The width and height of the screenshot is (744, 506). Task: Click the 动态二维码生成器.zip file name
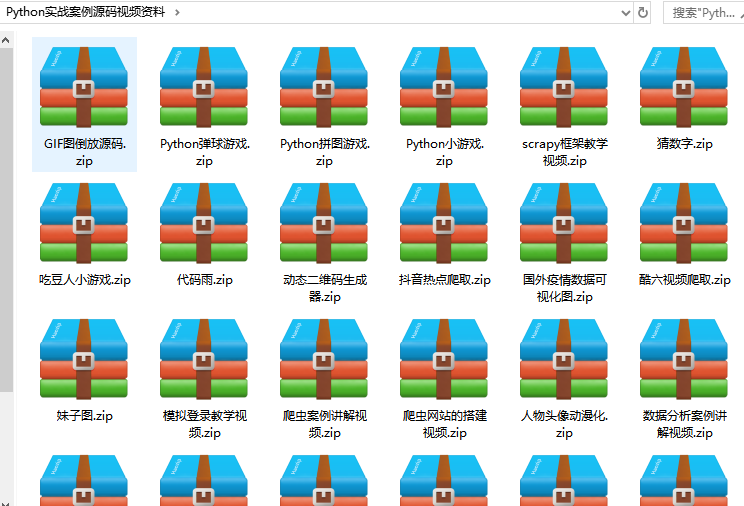coord(325,288)
